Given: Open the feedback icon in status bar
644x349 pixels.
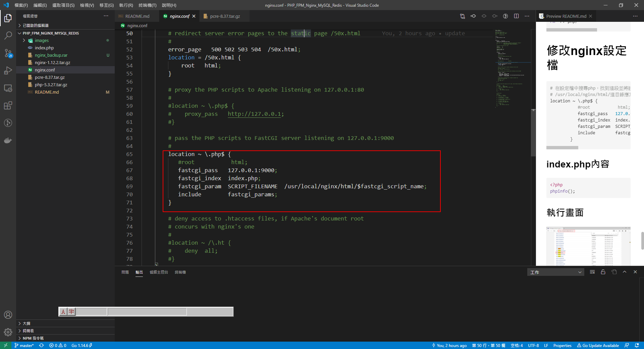Looking at the screenshot, I should (x=627, y=345).
